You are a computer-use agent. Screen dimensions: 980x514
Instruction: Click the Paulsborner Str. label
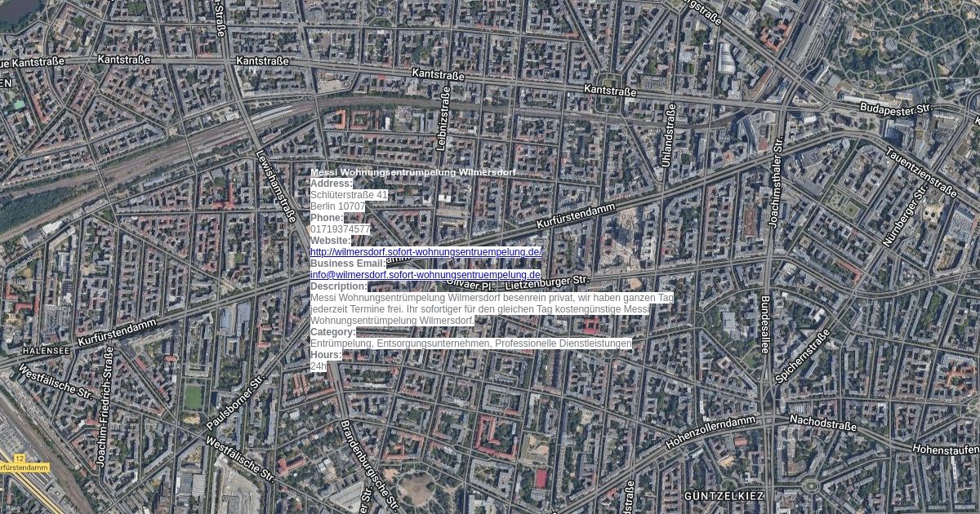pos(236,402)
